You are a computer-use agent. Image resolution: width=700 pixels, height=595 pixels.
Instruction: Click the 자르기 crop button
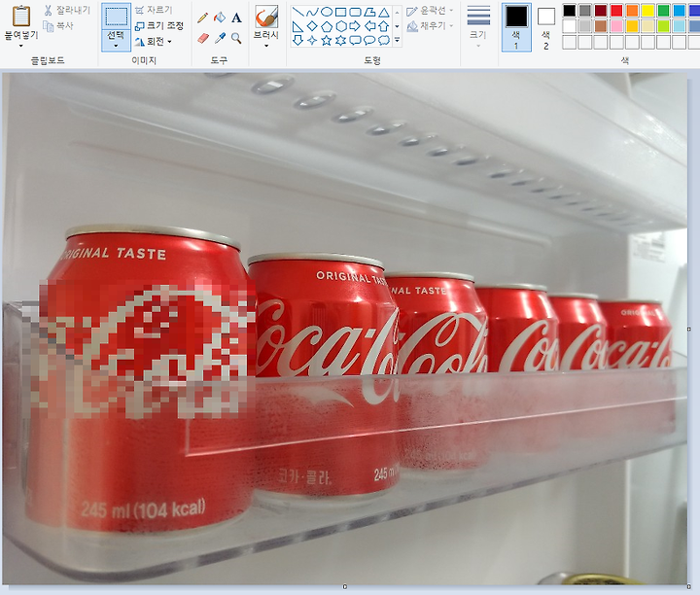[154, 10]
